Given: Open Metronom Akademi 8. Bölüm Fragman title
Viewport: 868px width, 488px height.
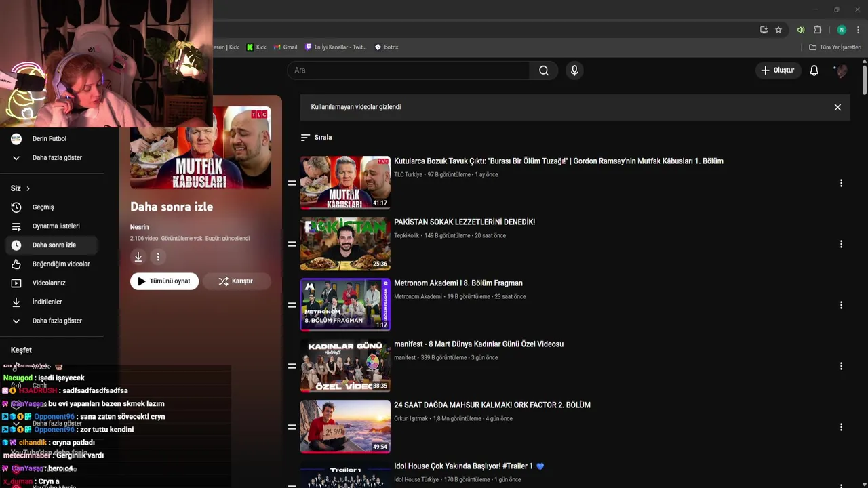Looking at the screenshot, I should pyautogui.click(x=458, y=283).
